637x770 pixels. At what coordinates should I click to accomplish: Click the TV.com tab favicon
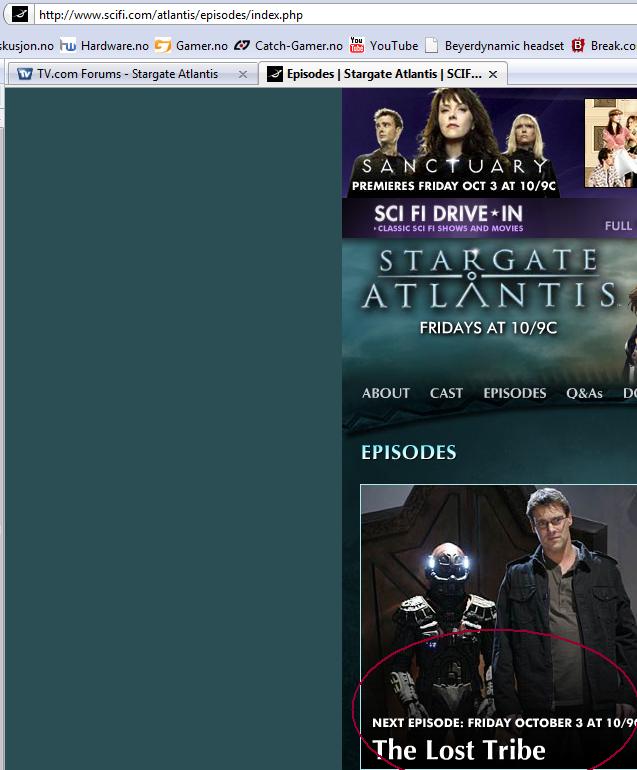tap(25, 74)
